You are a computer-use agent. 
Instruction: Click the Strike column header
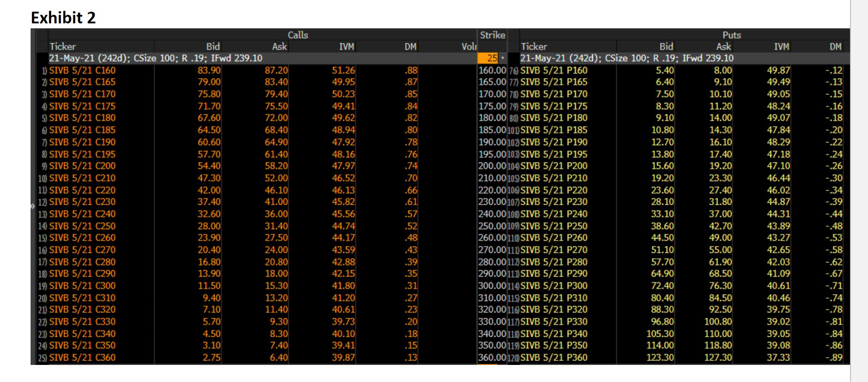[x=492, y=35]
